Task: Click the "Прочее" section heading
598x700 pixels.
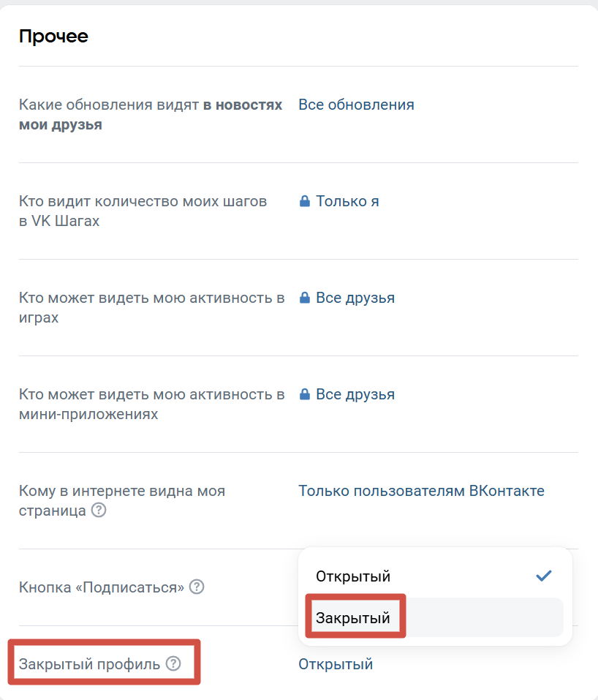Action: click(x=53, y=36)
